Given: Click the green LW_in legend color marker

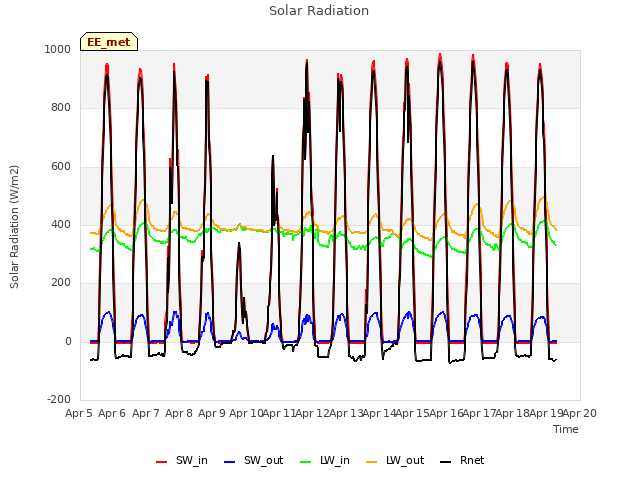Looking at the screenshot, I should coord(305,462).
